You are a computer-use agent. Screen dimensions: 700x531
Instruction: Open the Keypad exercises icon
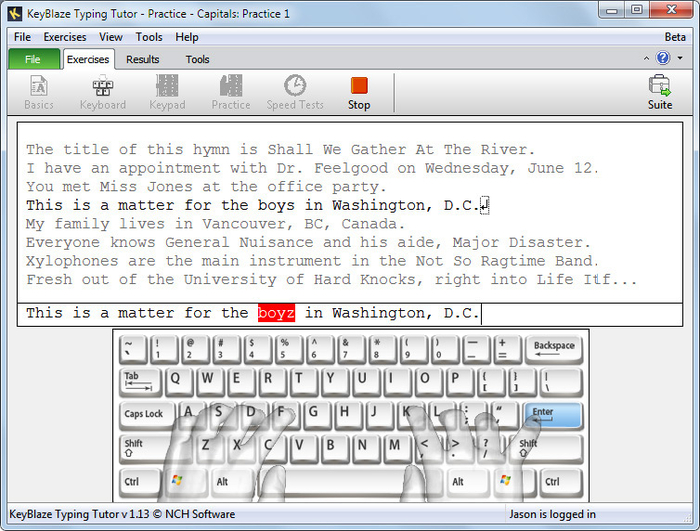click(x=167, y=92)
